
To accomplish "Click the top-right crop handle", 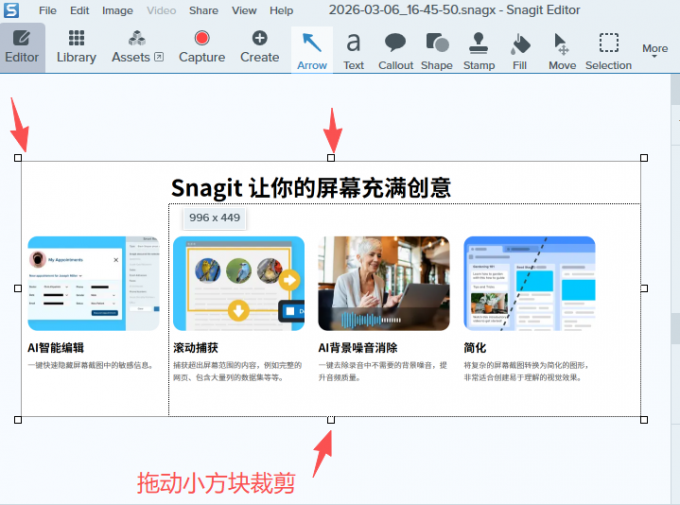I will point(644,158).
